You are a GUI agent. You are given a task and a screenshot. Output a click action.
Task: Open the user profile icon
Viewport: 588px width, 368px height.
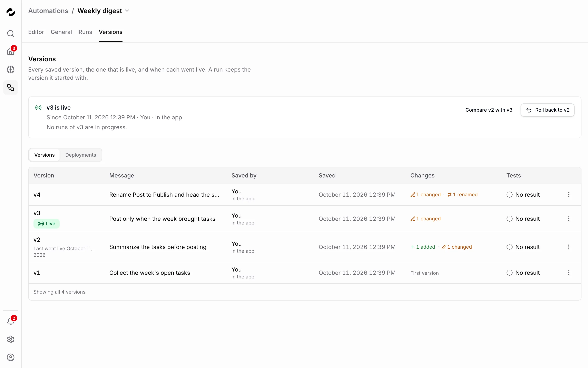coord(10,357)
